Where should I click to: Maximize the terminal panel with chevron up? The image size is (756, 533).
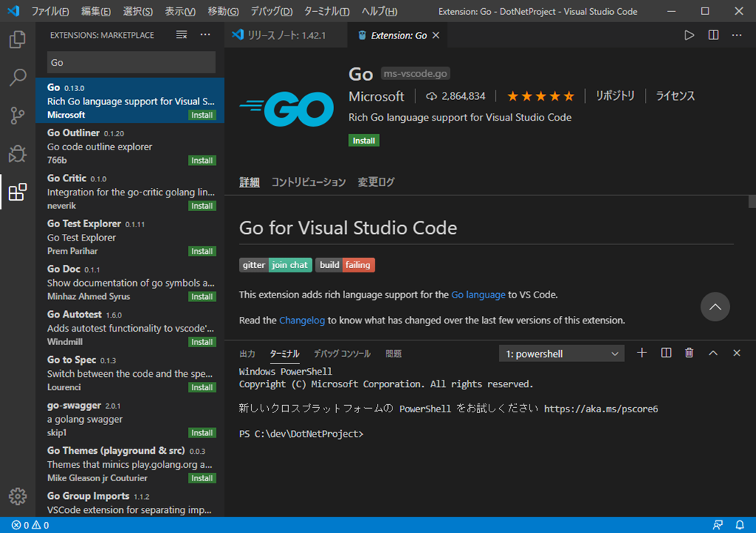click(713, 353)
